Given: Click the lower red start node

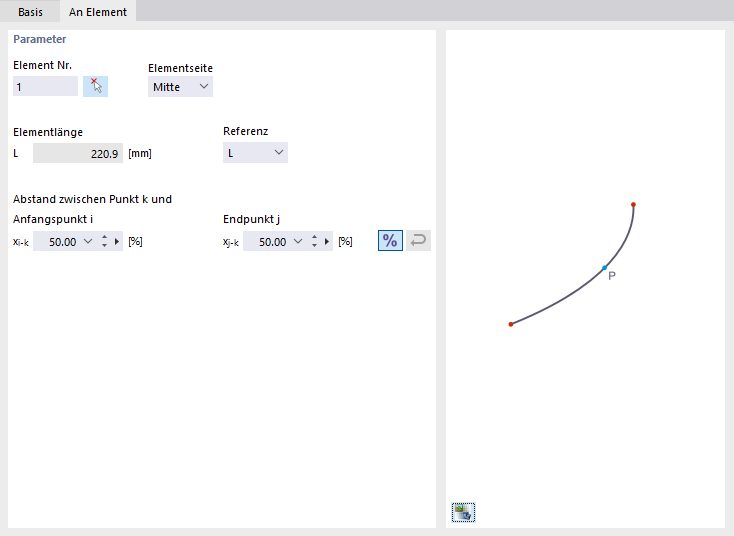Looking at the screenshot, I should tap(511, 324).
